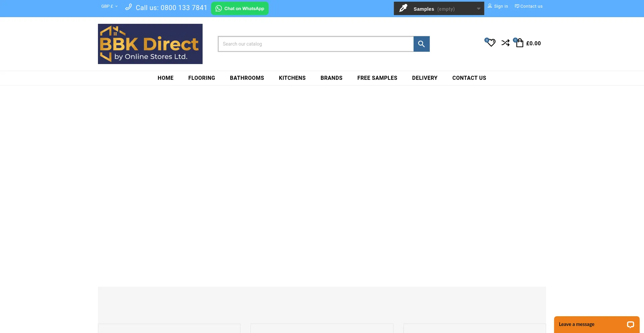Click the compare shuffle arrows icon
Image resolution: width=644 pixels, height=333 pixels.
point(505,43)
